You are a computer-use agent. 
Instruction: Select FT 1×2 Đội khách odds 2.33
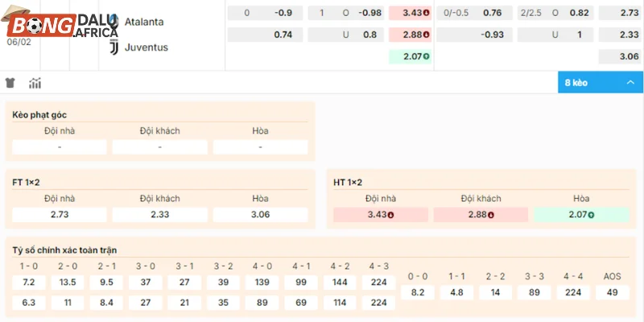pyautogui.click(x=159, y=215)
